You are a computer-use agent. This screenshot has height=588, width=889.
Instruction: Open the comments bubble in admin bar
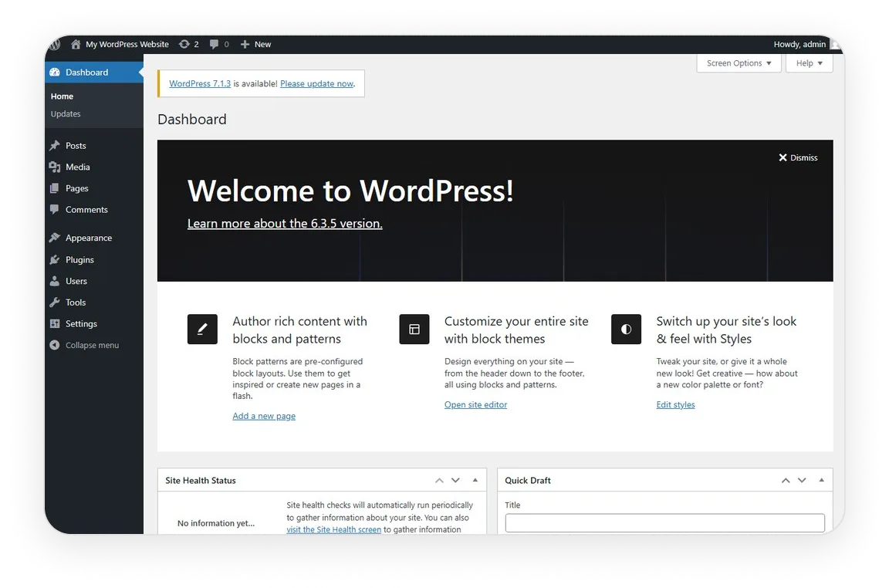tap(214, 44)
